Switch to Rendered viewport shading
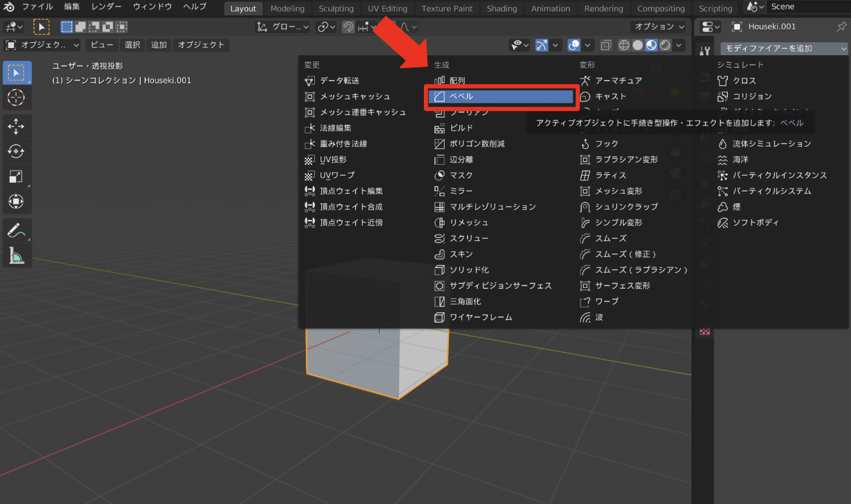Image resolution: width=851 pixels, height=504 pixels. pyautogui.click(x=665, y=45)
